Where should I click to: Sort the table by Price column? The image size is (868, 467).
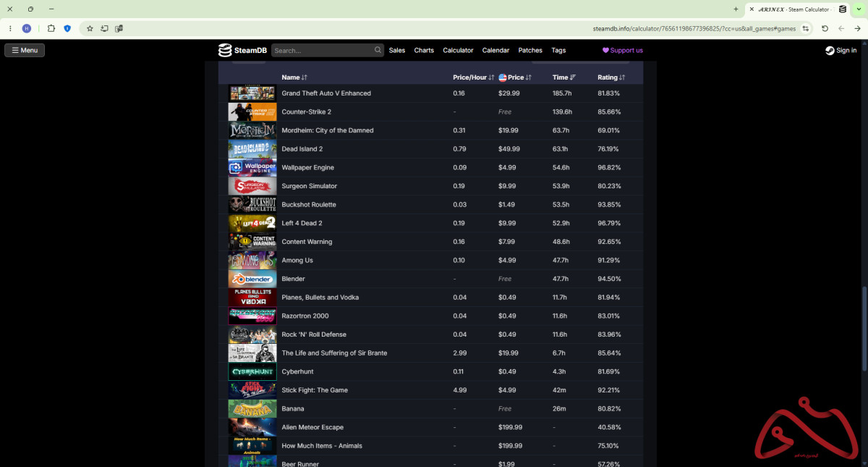[515, 77]
